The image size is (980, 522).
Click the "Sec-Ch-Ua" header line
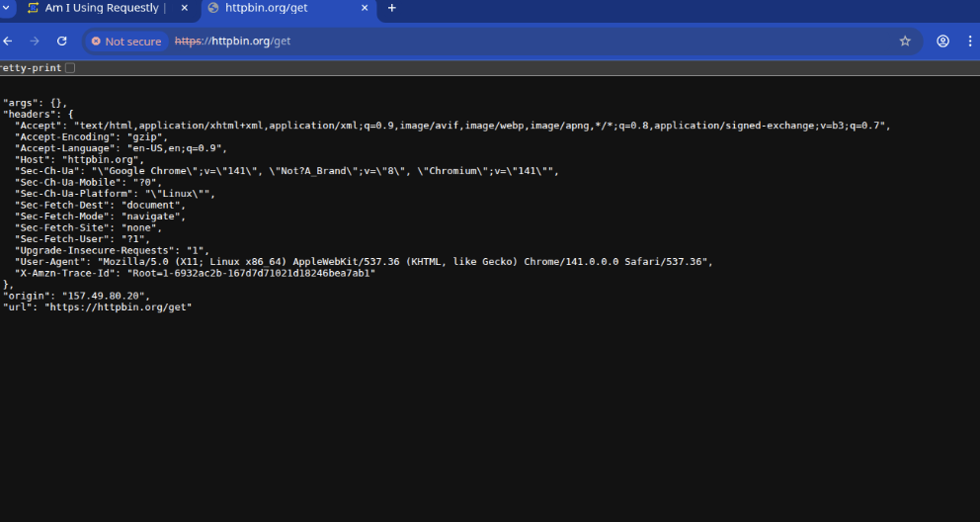coord(286,171)
